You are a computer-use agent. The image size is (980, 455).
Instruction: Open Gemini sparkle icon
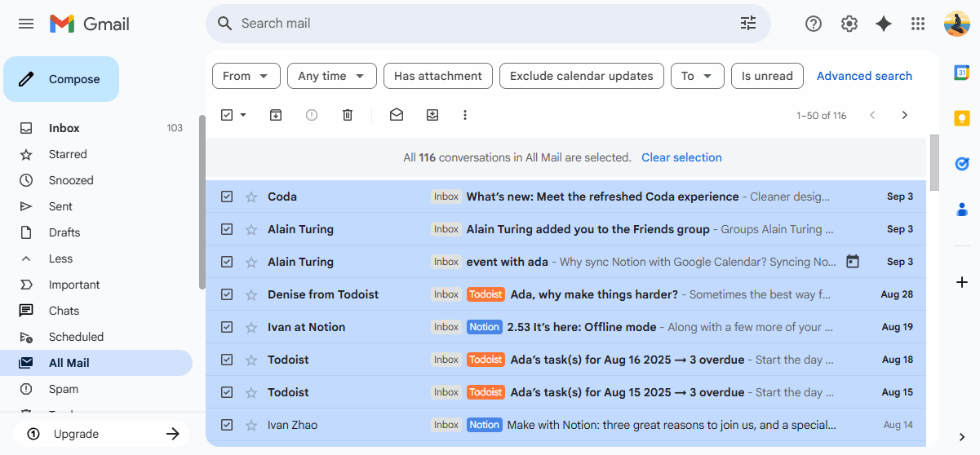tap(884, 24)
